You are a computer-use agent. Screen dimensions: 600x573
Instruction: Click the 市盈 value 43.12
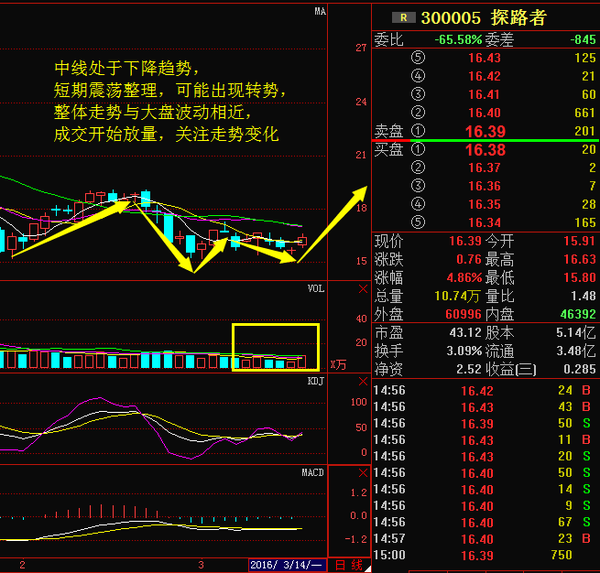point(465,332)
